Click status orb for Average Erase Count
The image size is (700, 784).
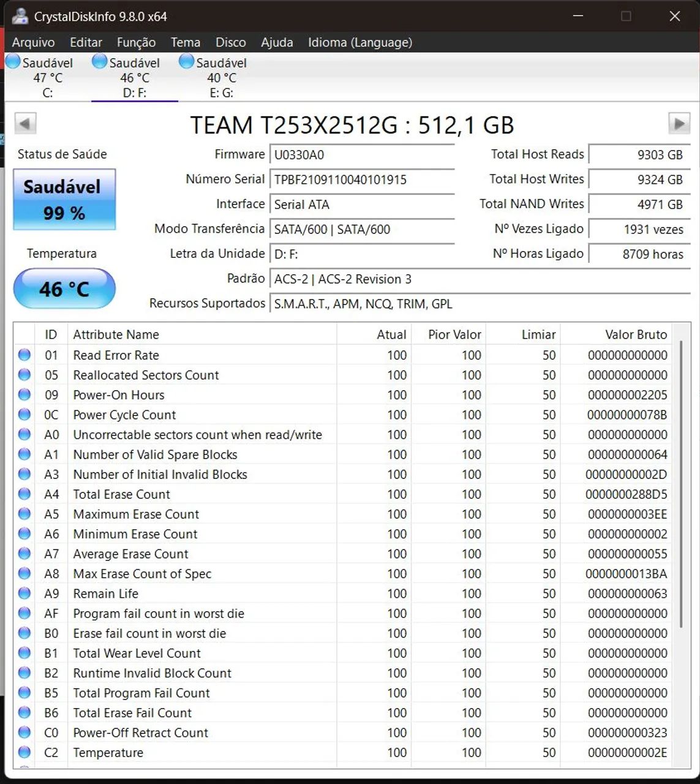point(24,553)
